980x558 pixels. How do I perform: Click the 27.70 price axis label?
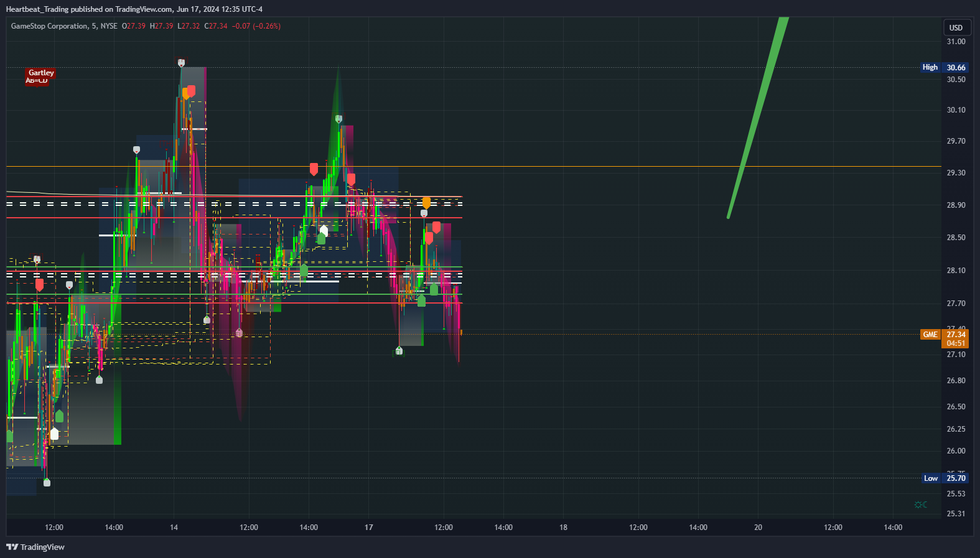point(956,304)
